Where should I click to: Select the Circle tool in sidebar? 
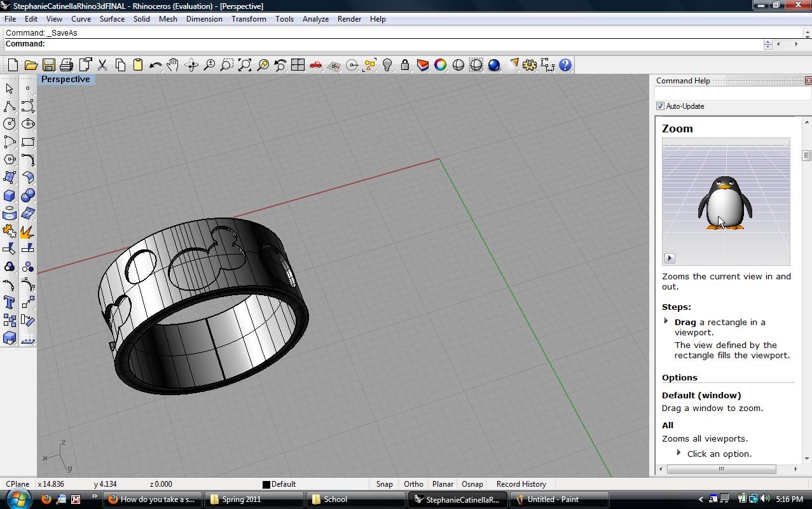[10, 124]
